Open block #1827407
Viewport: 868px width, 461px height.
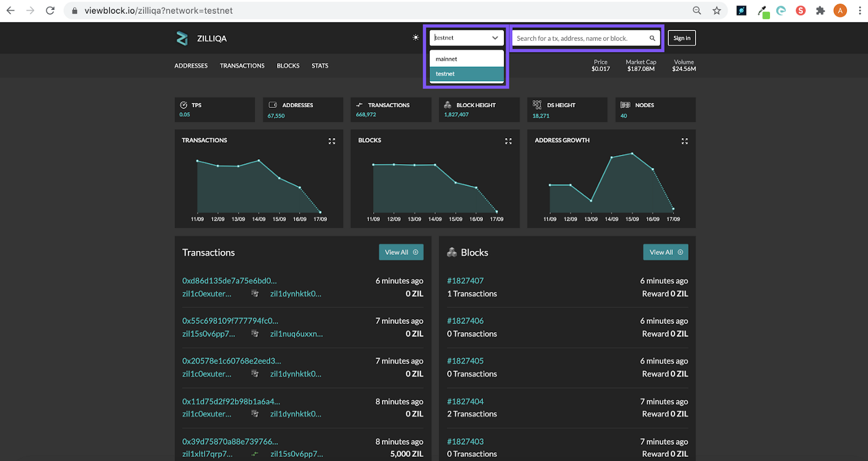[x=465, y=281]
